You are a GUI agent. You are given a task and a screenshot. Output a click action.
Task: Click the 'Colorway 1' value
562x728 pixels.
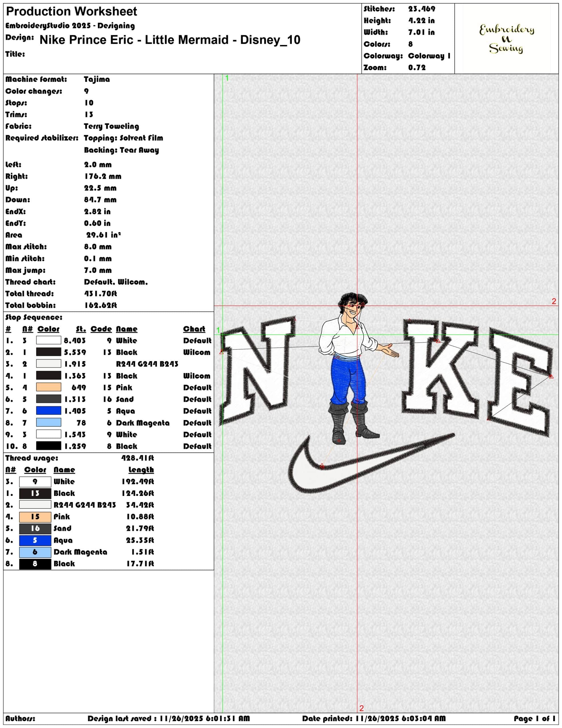point(429,56)
